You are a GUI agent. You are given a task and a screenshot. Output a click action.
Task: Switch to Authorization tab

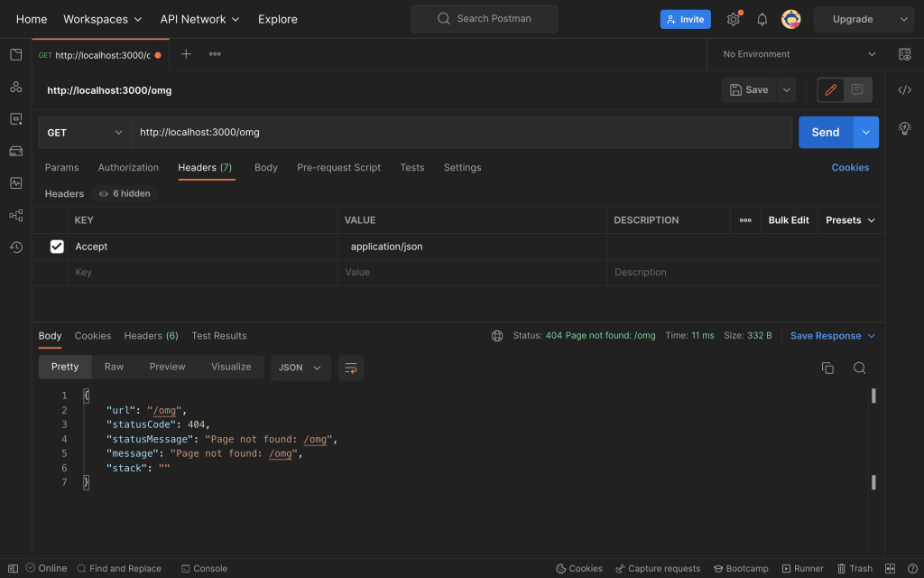pos(128,167)
